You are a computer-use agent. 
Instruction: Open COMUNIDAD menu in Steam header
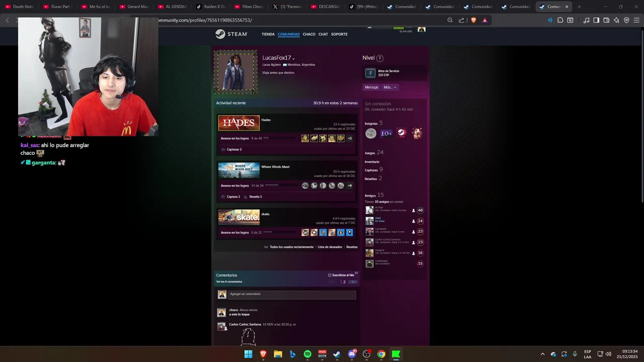coord(289,34)
